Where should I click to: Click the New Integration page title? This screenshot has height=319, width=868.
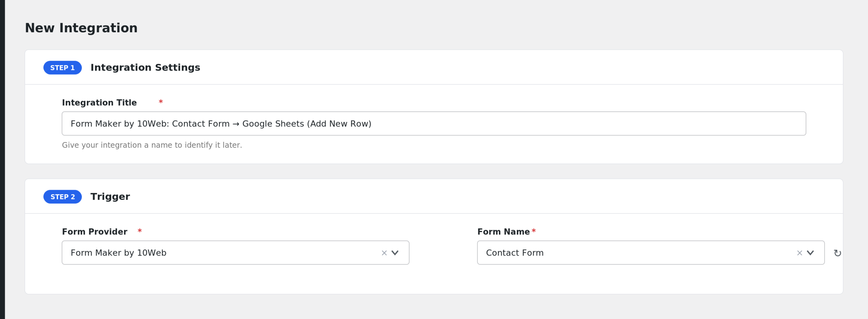81,28
